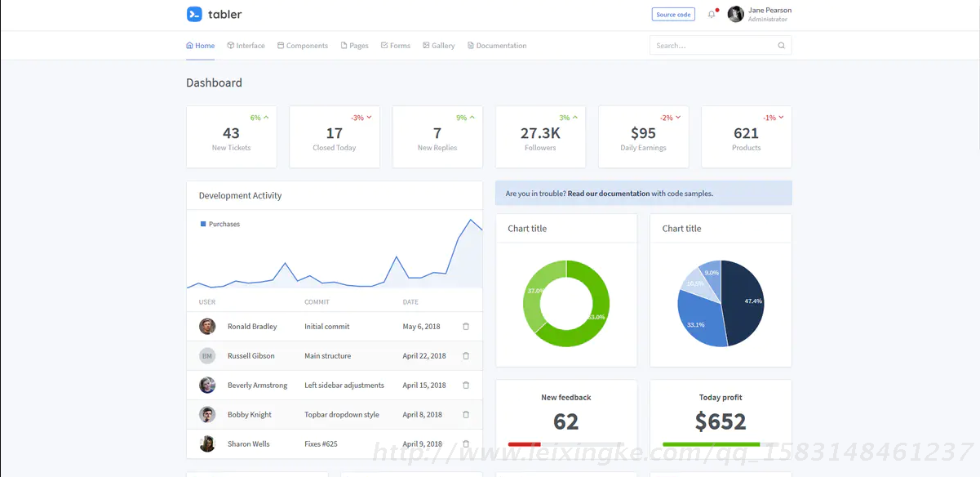Screen dimensions: 980x477
Task: Click Sharon Wells' trash icon
Action: pyautogui.click(x=466, y=444)
